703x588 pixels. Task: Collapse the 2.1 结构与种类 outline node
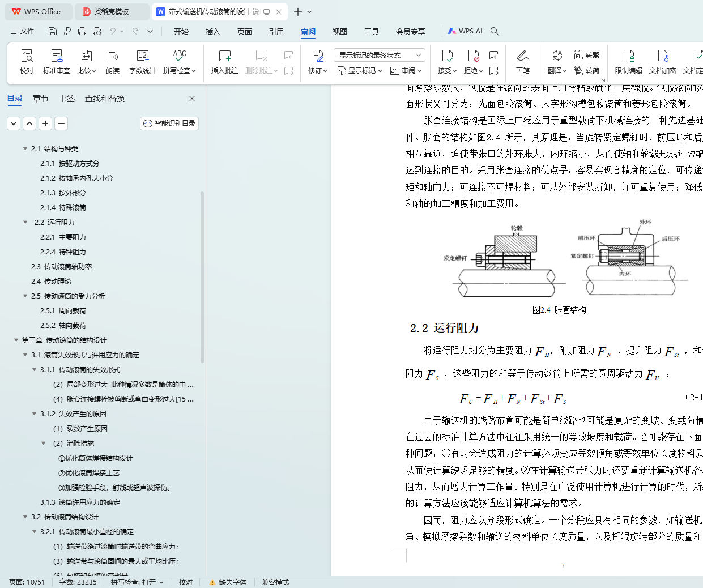25,148
